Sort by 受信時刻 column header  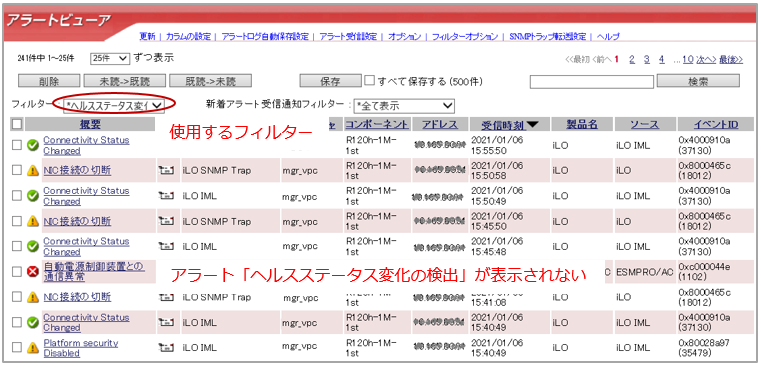click(x=503, y=125)
